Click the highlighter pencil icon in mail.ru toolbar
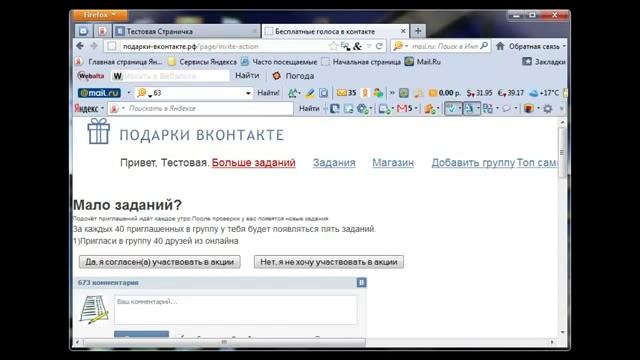The image size is (640, 360). click(310, 93)
